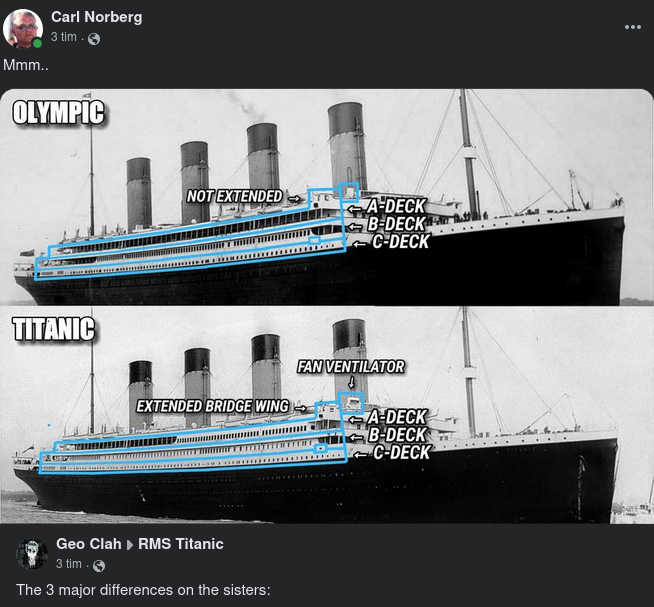This screenshot has height=607, width=654.
Task: Click the triangle arrow between Geo Clah and RMS Titanic
Action: pos(130,545)
